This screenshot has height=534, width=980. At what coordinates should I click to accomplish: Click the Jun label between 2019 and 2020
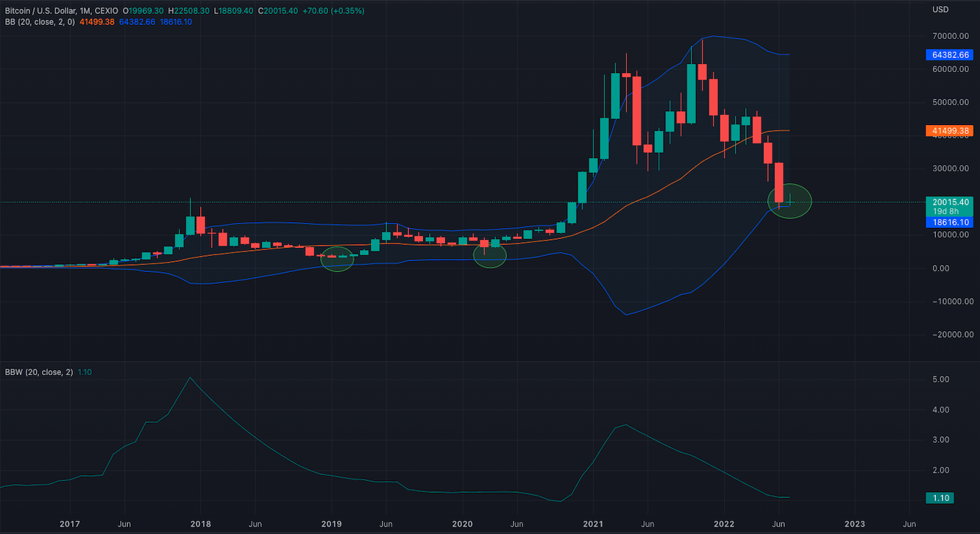[386, 524]
